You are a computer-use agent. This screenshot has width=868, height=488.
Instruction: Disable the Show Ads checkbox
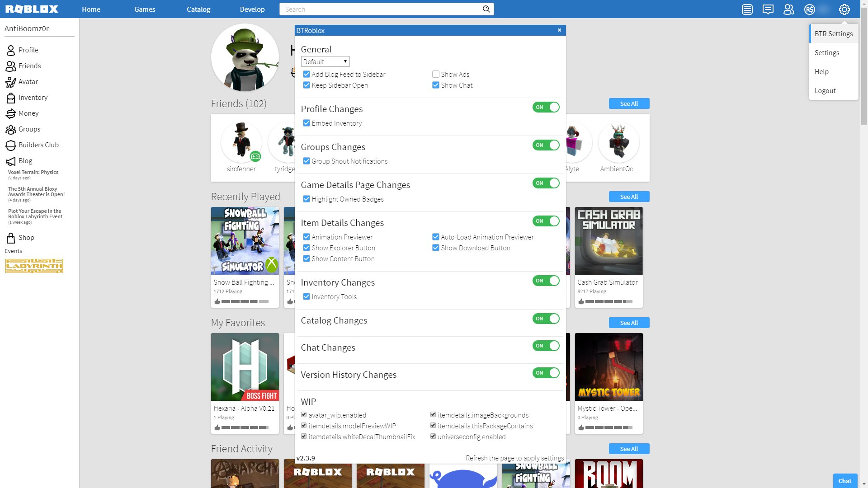[x=436, y=74]
